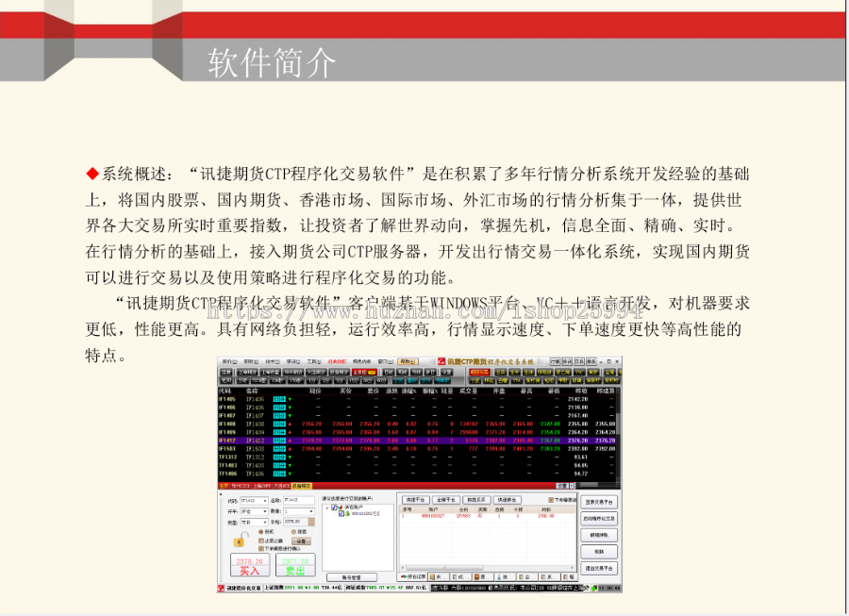
Task: Open the 帮助 menu
Action: pos(408,361)
